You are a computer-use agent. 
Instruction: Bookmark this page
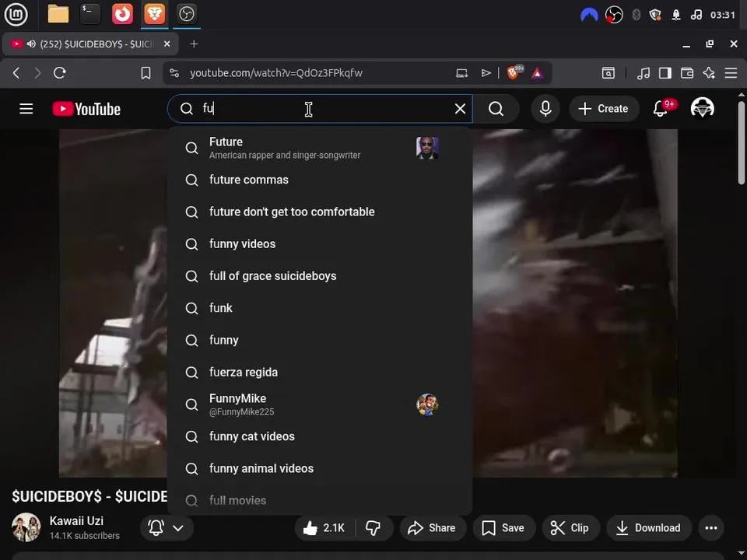pyautogui.click(x=146, y=73)
